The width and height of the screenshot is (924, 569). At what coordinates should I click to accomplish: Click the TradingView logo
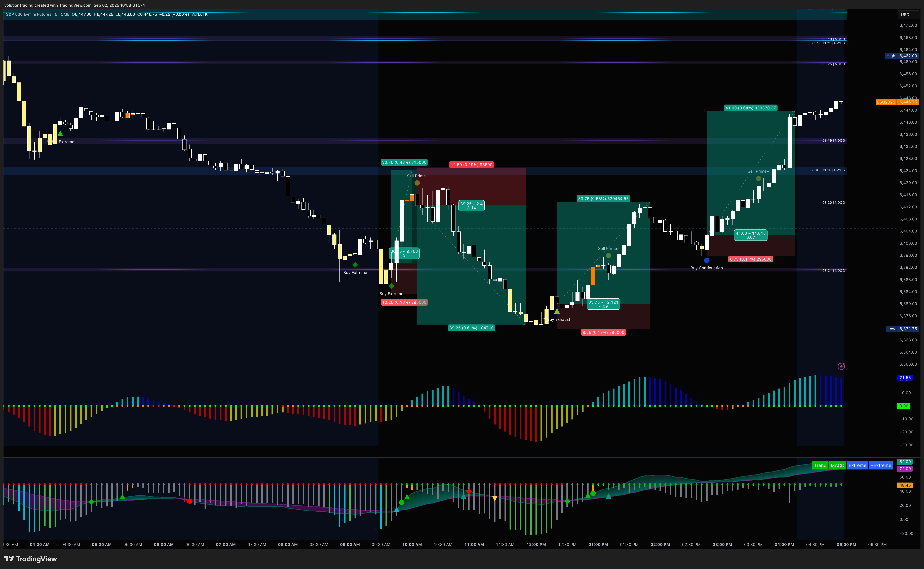30,559
